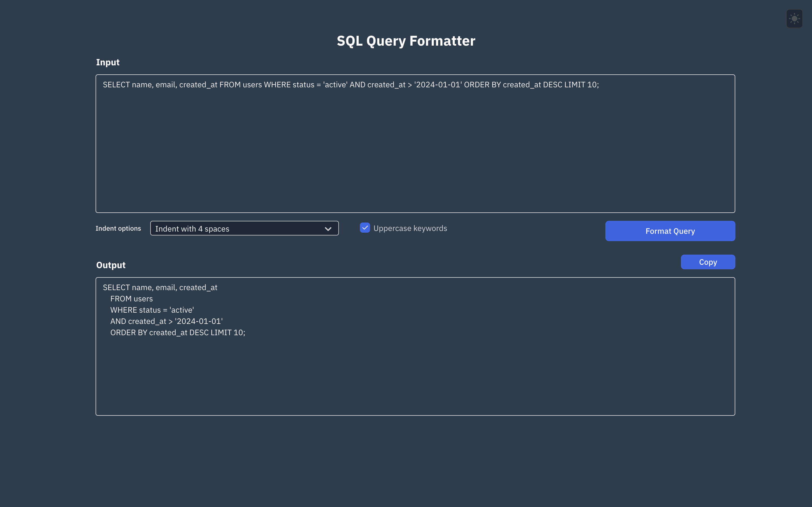Toggle the light/dark theme sun icon
Viewport: 812px width, 507px height.
coord(794,18)
